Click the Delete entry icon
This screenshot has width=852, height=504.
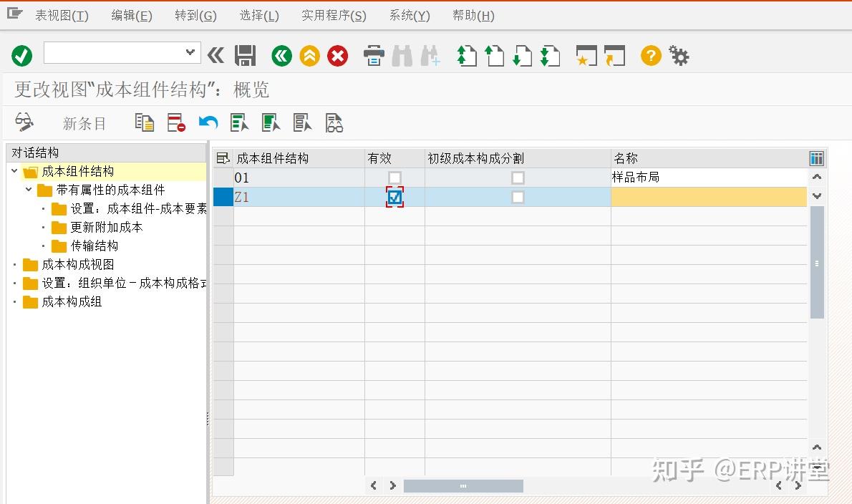(x=175, y=122)
